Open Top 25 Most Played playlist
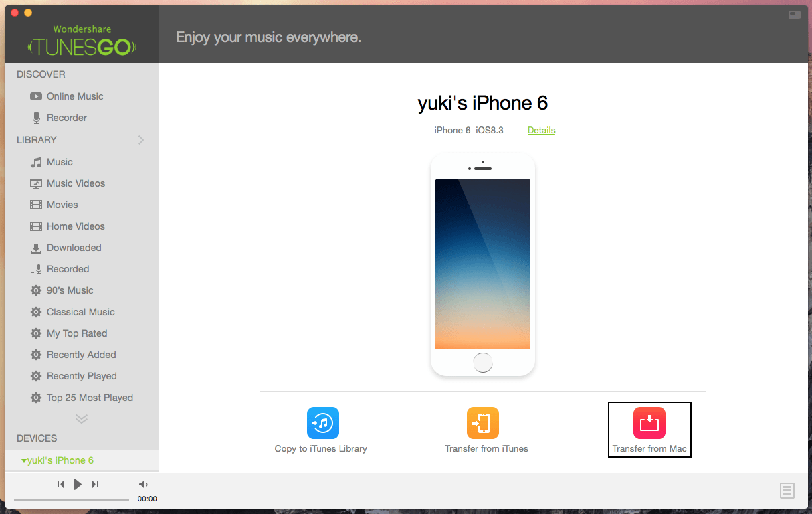The height and width of the screenshot is (514, 812). pyautogui.click(x=82, y=398)
